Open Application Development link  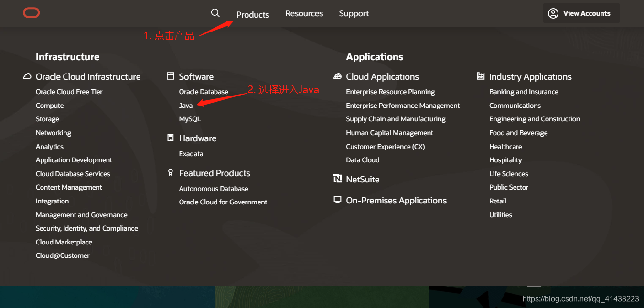tap(74, 160)
